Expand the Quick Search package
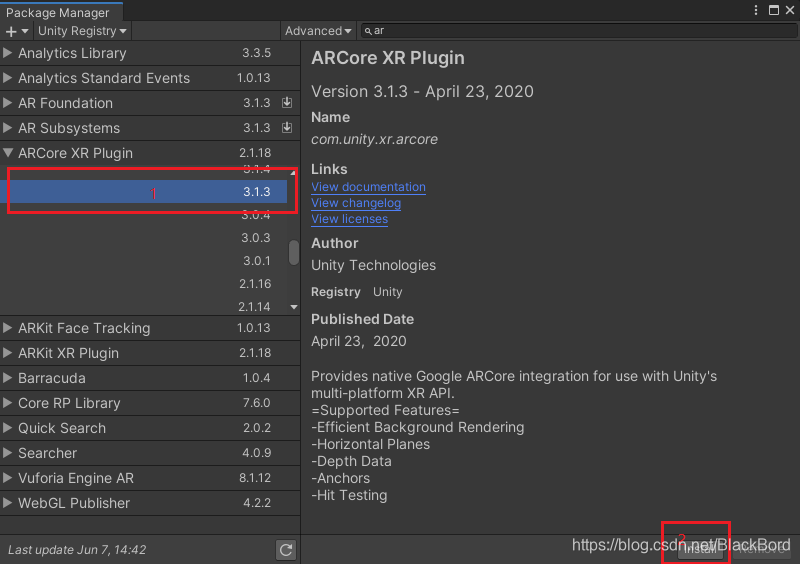800x564 pixels. (x=7, y=428)
